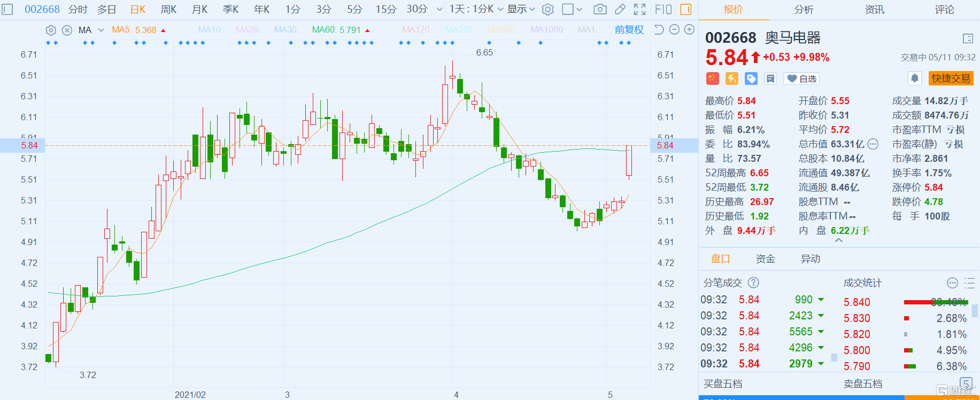Screen dimensions: 980x400
Task: Select the pencil drawing tool
Action: (620, 9)
